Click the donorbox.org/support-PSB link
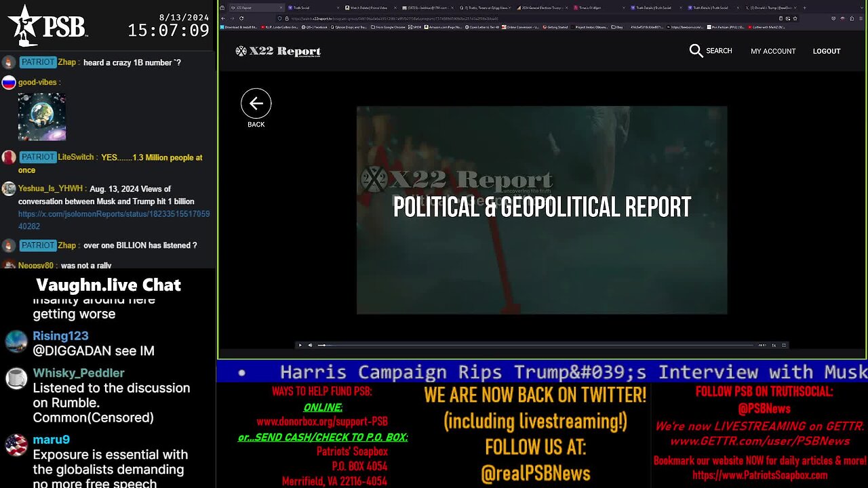 click(x=322, y=421)
